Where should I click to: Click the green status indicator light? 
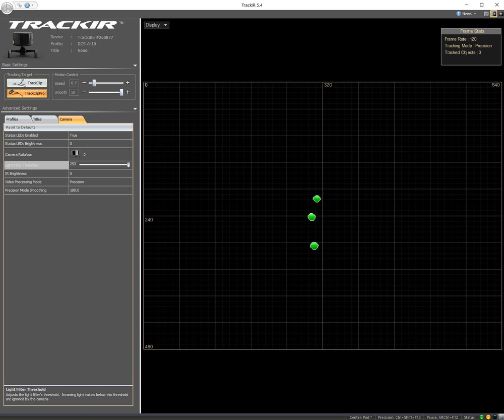coord(481,417)
